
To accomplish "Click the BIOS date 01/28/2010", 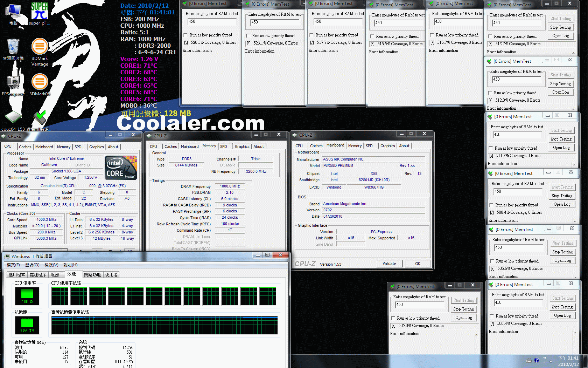I will point(374,217).
